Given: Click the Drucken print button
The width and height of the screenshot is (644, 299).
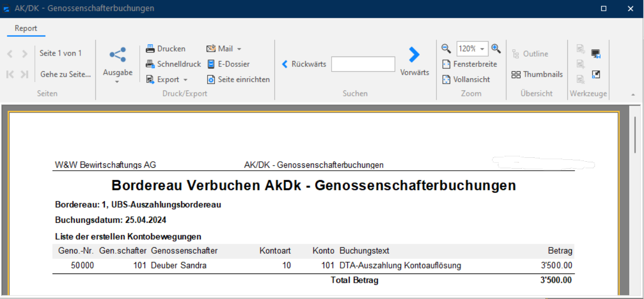Looking at the screenshot, I should coord(166,49).
